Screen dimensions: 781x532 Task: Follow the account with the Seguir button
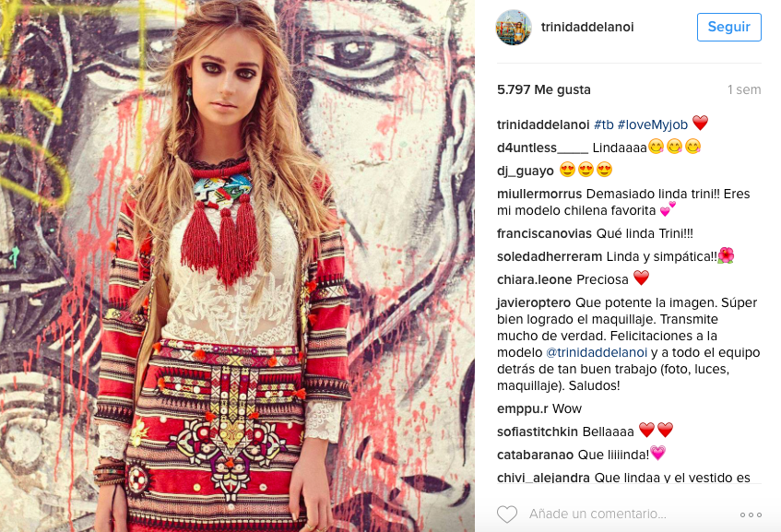pyautogui.click(x=728, y=27)
